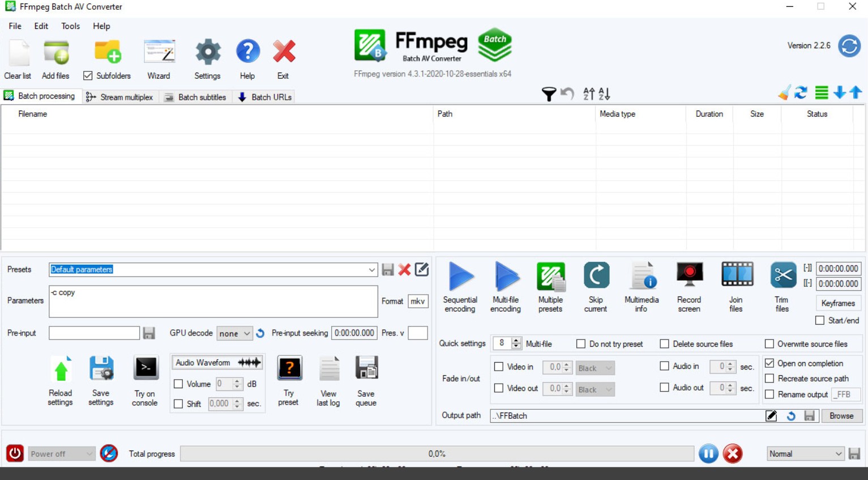
Task: Click Reload settings green arrow
Action: point(61,370)
